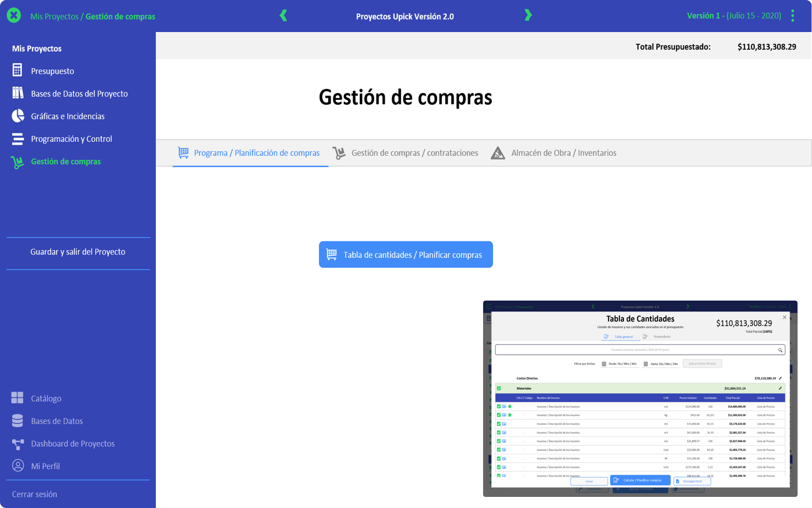This screenshot has width=812, height=508.
Task: Open Presupuesto calculator icon in sidebar
Action: point(17,70)
